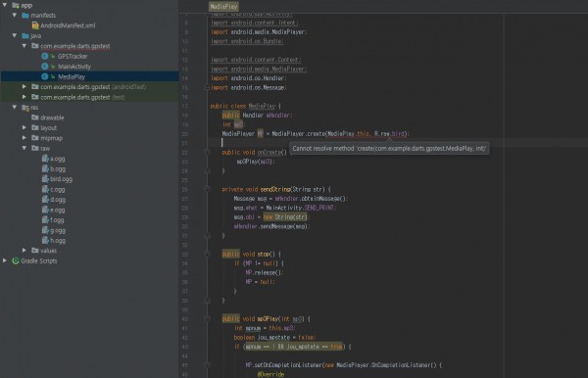Click the res folder icon

pyautogui.click(x=25, y=108)
